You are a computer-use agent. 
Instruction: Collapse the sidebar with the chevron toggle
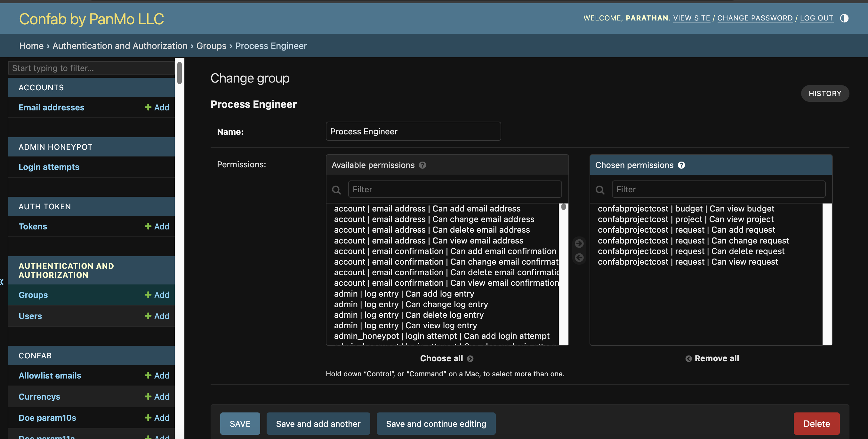[x=2, y=282]
